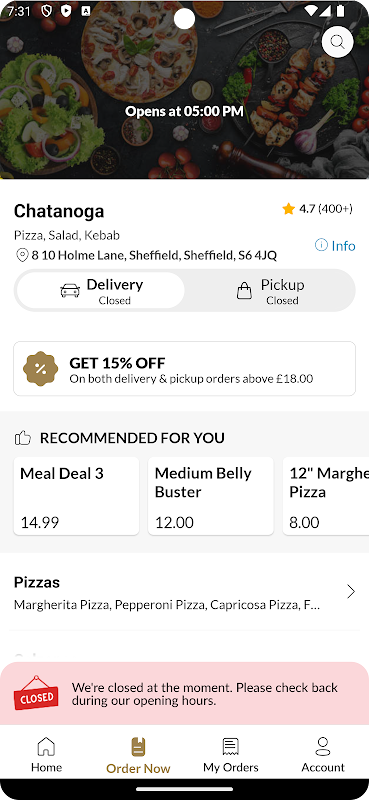Screen dimensions: 369x800
Task: Switch to the My Orders tab
Action: 231,755
